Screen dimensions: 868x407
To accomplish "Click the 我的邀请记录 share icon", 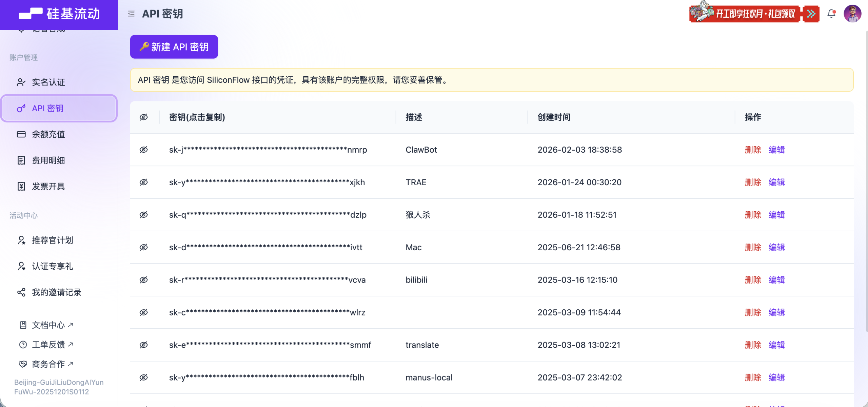I will (x=21, y=292).
